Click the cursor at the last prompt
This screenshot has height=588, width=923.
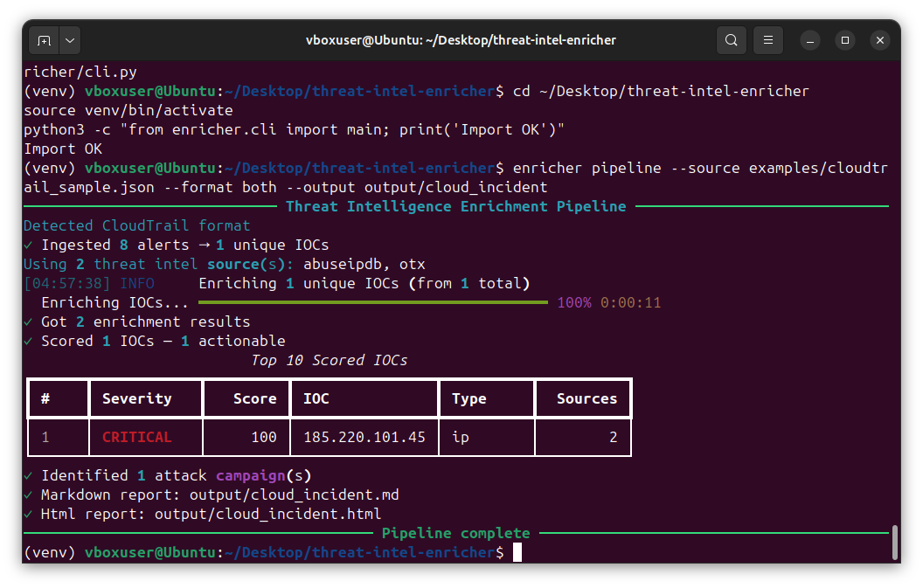(x=517, y=553)
